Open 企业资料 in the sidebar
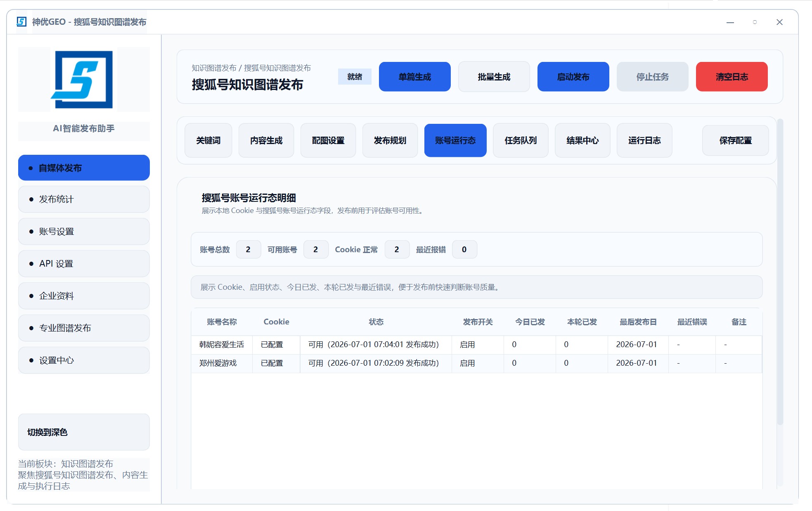 click(x=84, y=296)
